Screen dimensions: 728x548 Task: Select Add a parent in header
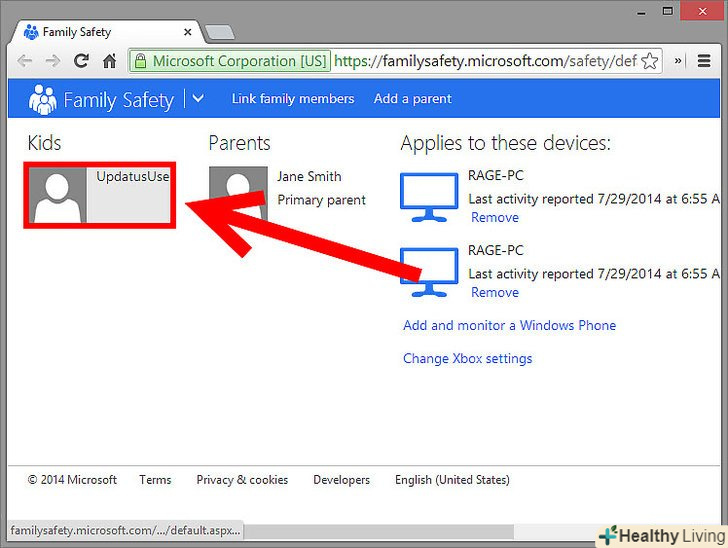click(x=412, y=99)
